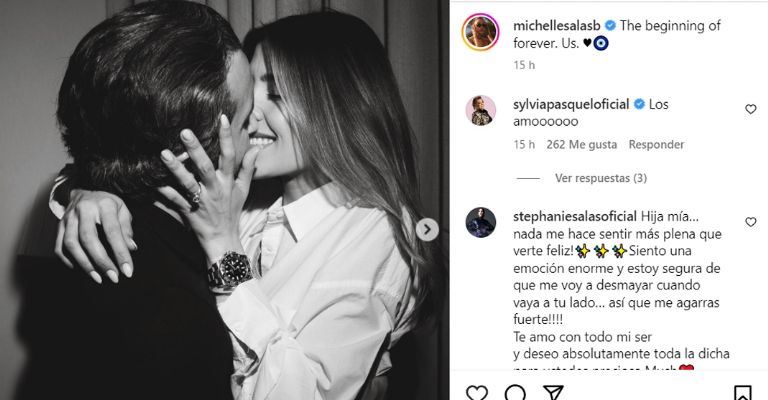
Task: Save the post with the bookmark icon
Action: point(742,392)
